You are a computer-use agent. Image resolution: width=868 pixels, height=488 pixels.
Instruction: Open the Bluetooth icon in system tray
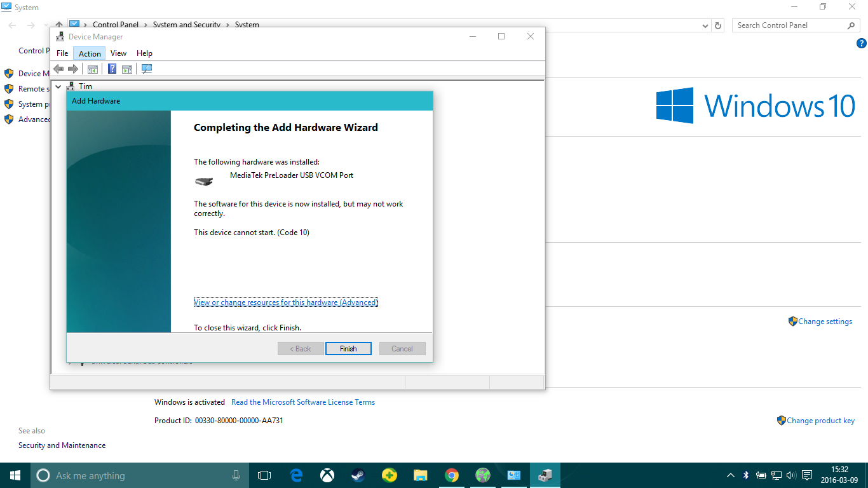point(745,475)
